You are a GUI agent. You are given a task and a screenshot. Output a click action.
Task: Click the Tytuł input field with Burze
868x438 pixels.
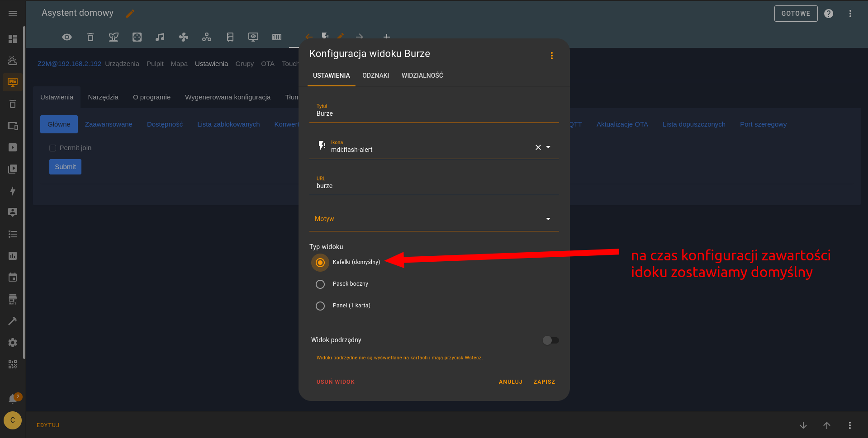pos(434,110)
